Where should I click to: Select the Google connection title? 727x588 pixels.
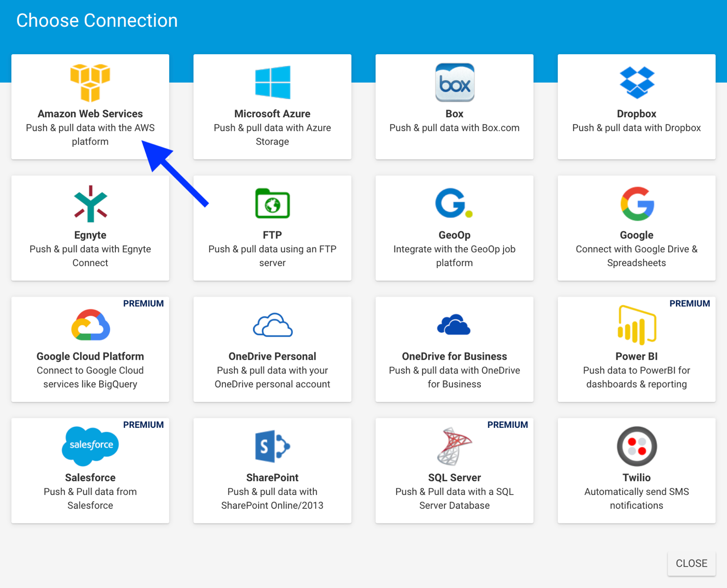637,235
